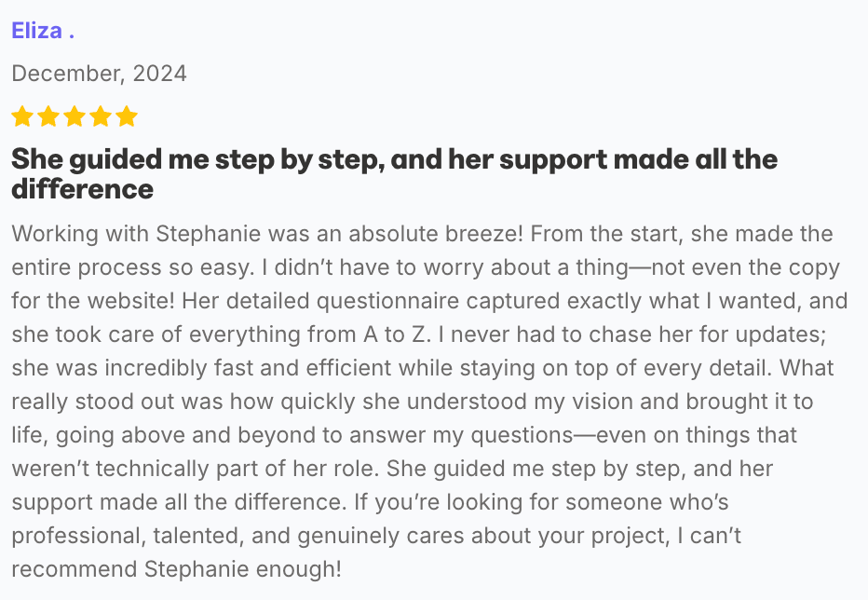This screenshot has width=868, height=600.
Task: Click the fourth gold rating star
Action: tap(100, 116)
